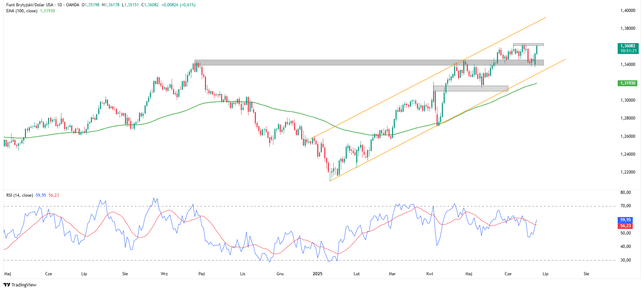The image size is (644, 291).
Task: Click the first Lip label on time axis
Action: pos(84,274)
